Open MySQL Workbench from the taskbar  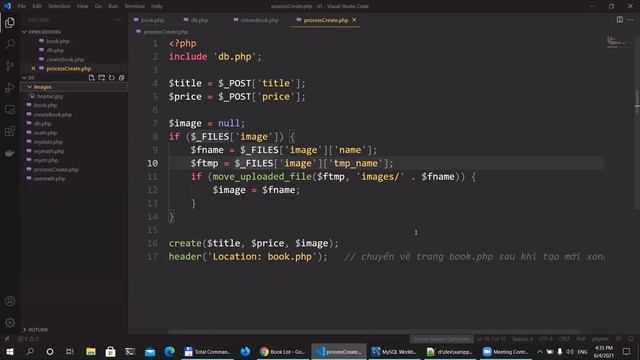coord(394,351)
